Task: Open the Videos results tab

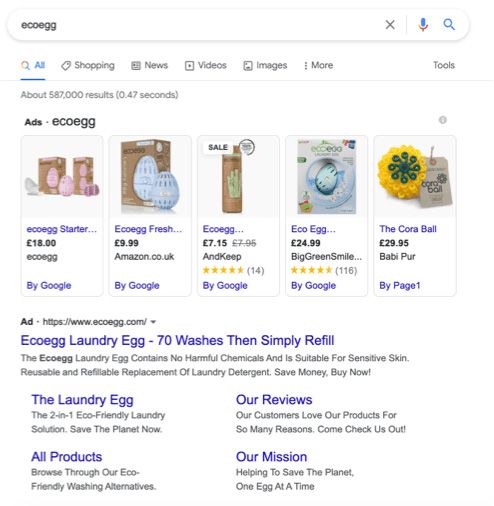Action: coord(206,66)
